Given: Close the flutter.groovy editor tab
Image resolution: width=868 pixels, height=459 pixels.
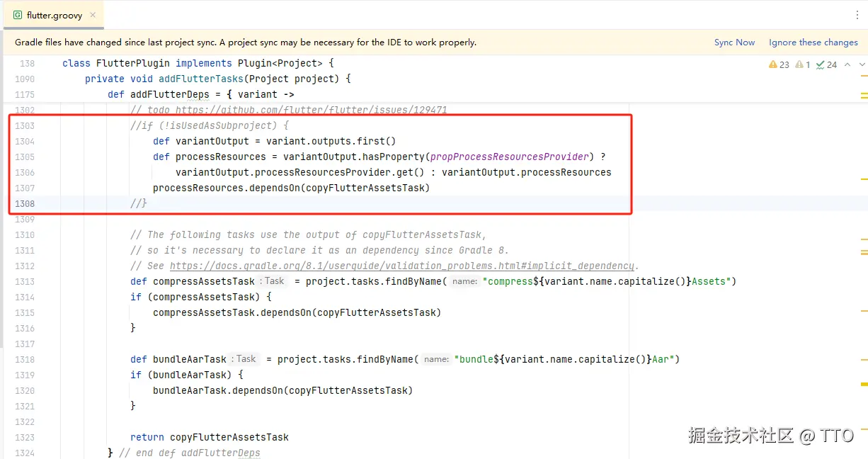Looking at the screenshot, I should pos(93,15).
